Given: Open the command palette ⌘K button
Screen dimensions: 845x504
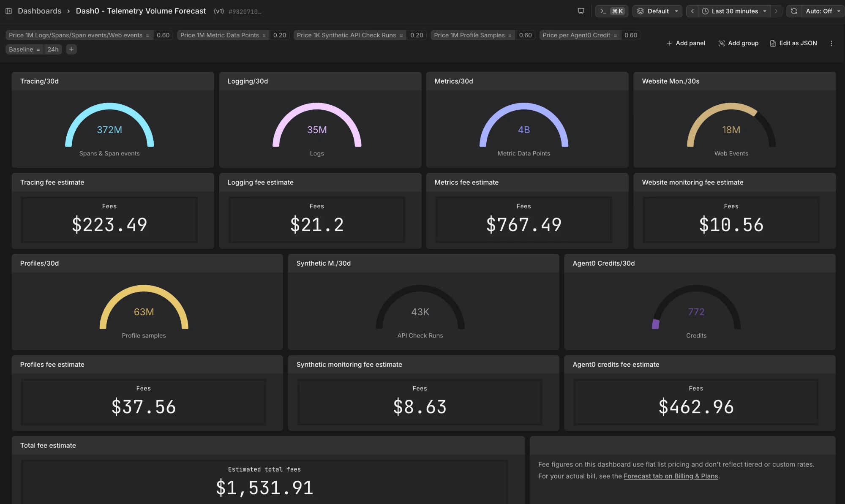Looking at the screenshot, I should point(611,11).
